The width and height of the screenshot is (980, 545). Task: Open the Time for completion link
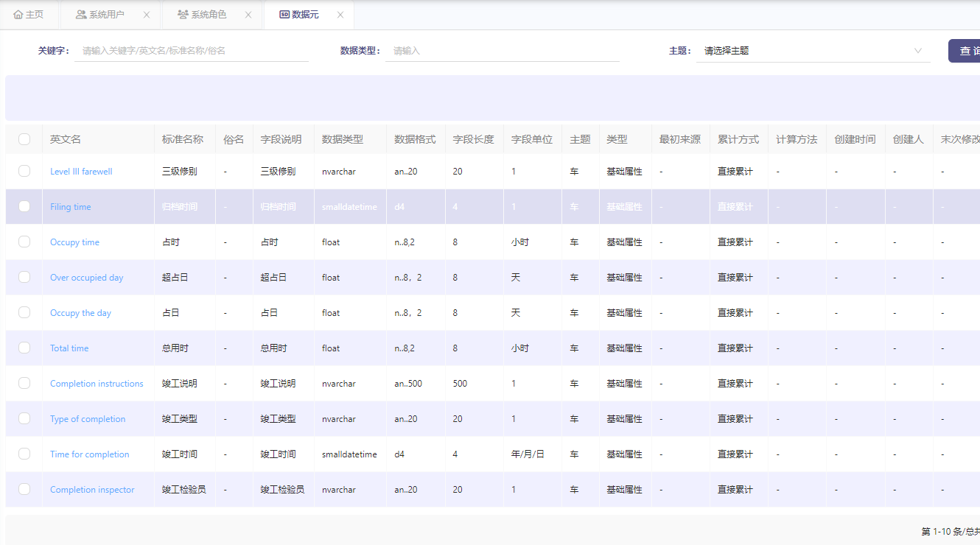coord(90,454)
